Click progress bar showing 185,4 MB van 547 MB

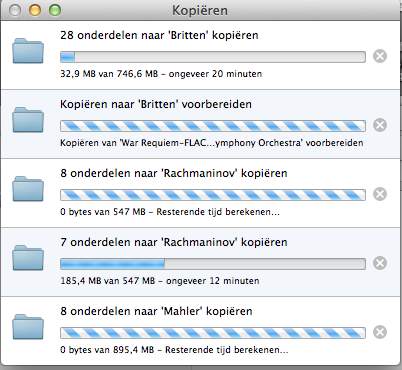tap(213, 264)
